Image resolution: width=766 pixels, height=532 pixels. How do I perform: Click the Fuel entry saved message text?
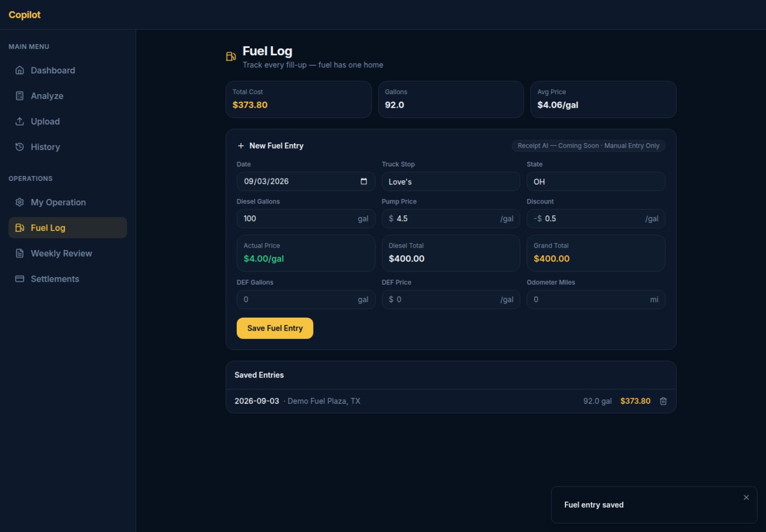[594, 505]
